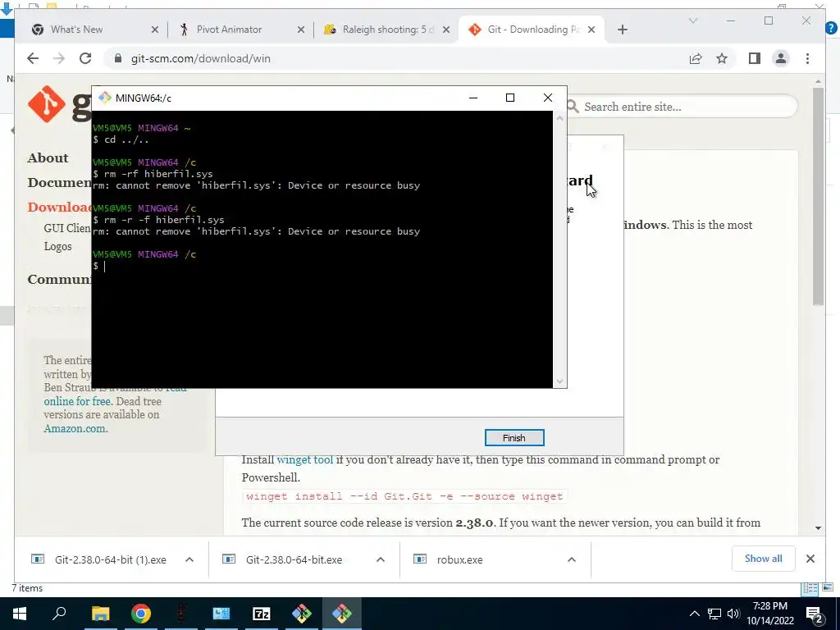Viewport: 840px width, 630px height.
Task: Click the winget install command text
Action: coord(404,496)
